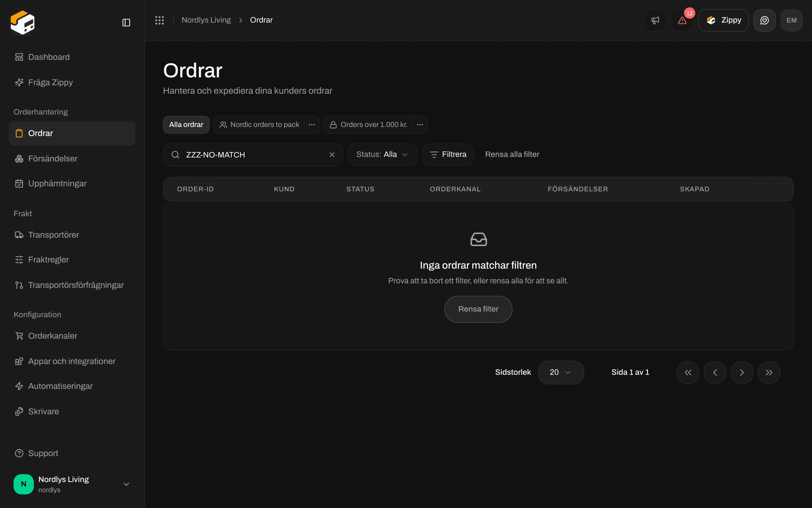
Task: Open the Filtrera filter button
Action: 448,155
